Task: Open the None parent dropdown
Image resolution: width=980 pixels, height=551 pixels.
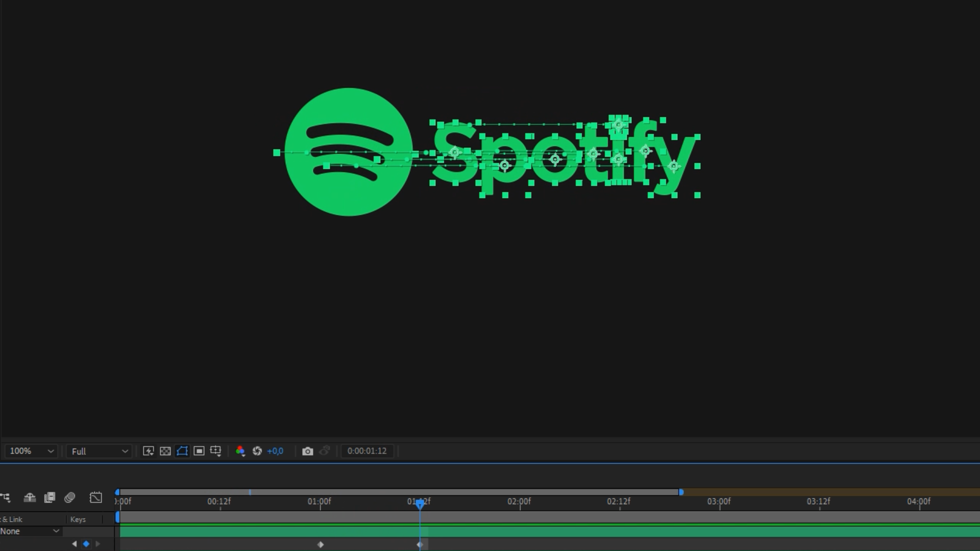Action: point(30,531)
